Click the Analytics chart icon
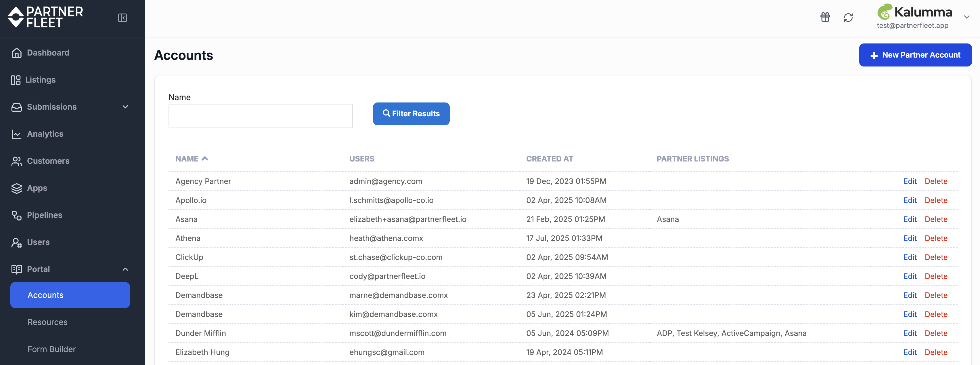The width and height of the screenshot is (980, 365). [16, 134]
